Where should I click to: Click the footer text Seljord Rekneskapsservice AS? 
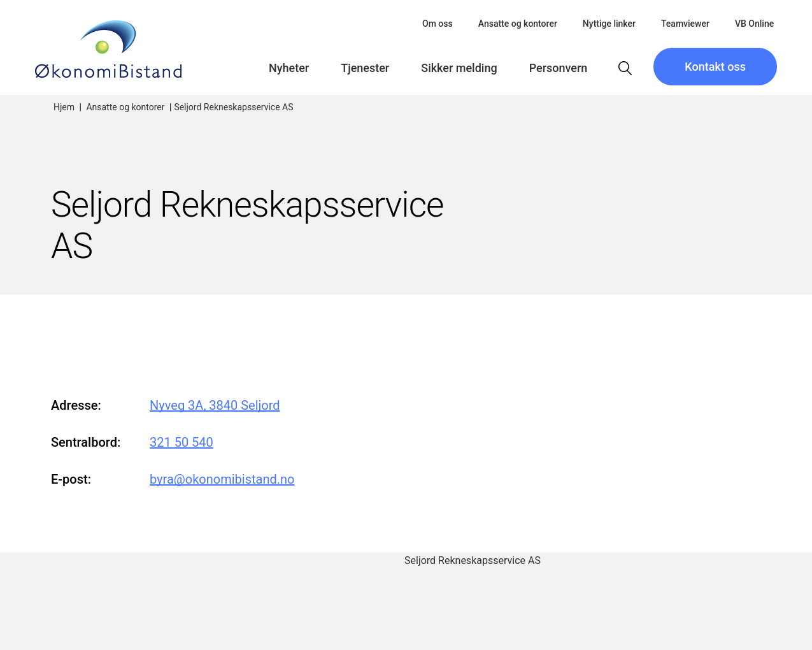[472, 561]
